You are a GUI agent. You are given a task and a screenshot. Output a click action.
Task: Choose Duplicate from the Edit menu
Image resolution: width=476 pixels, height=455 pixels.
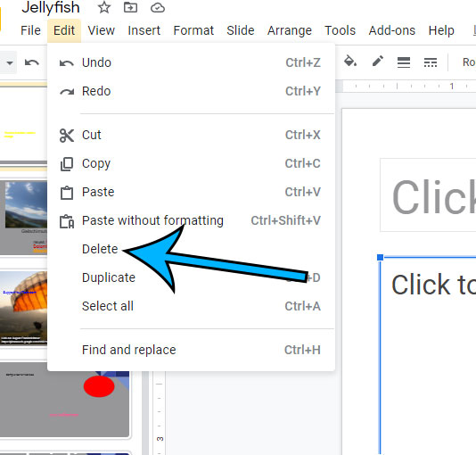[192, 277]
